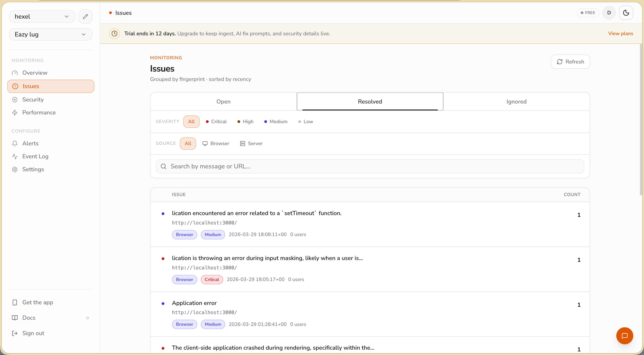Select the Security section in sidebar

click(33, 99)
